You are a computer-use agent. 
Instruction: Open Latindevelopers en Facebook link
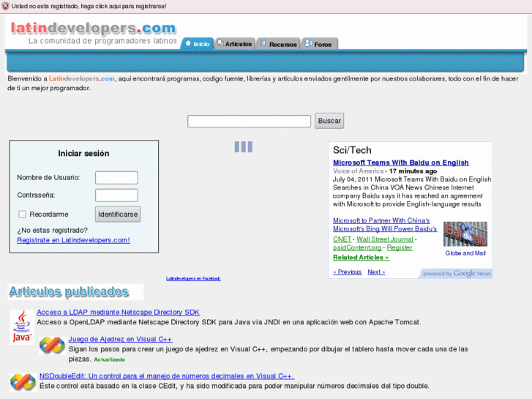(x=193, y=278)
